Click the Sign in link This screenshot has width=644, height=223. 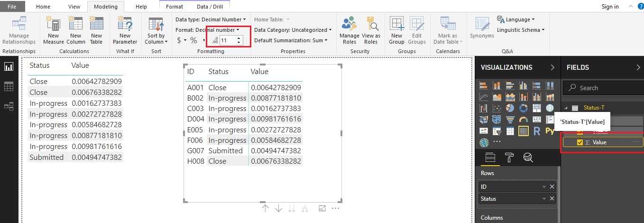click(x=610, y=7)
